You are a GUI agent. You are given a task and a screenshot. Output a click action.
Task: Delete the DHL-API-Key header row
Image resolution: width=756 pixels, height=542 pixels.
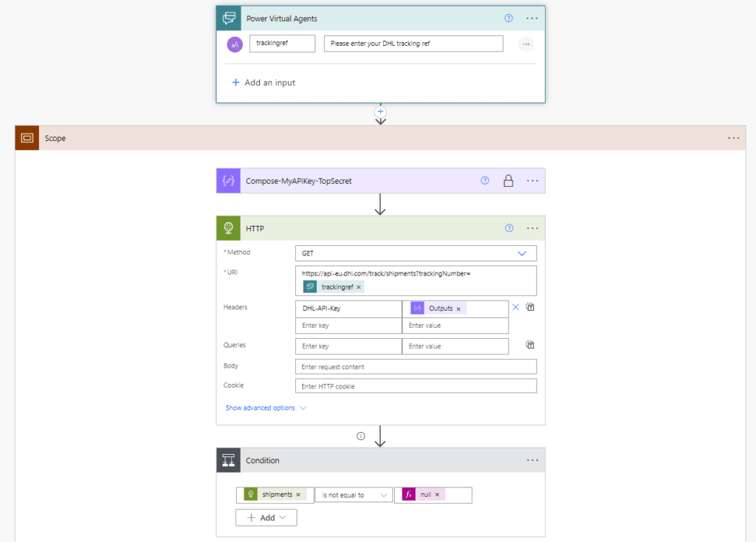[515, 307]
